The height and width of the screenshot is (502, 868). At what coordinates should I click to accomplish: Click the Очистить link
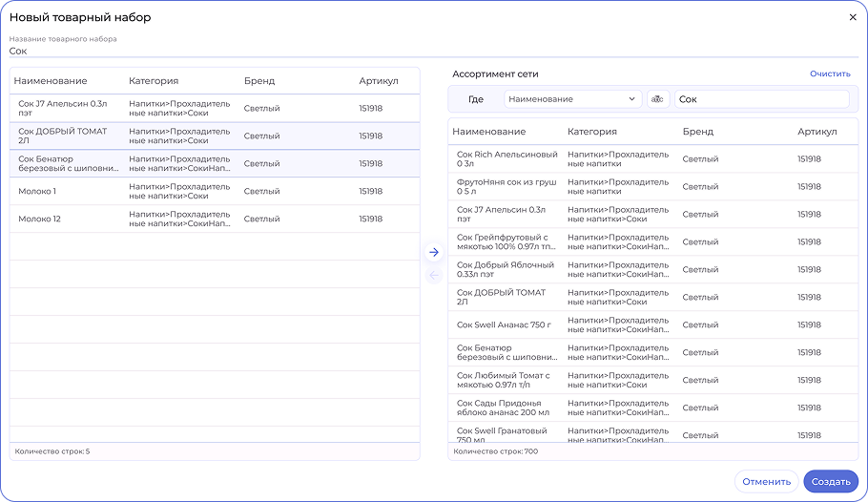click(x=830, y=73)
